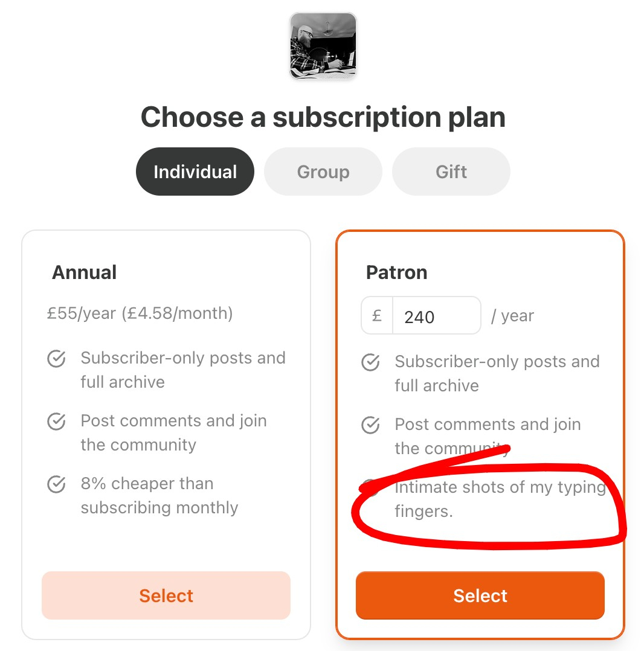
Task: Click Annual plan's subscriber-only posts checkmark icon
Action: coord(56,359)
